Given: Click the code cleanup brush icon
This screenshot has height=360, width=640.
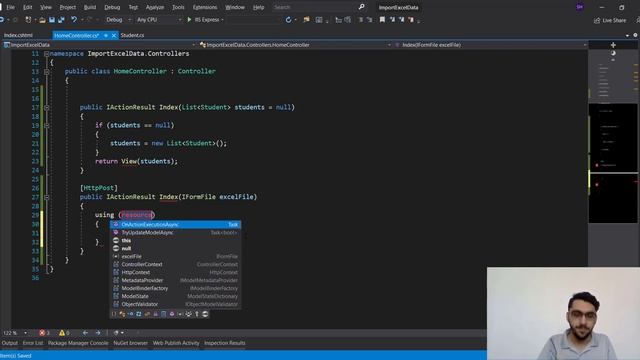Looking at the screenshot, I should tap(116, 333).
